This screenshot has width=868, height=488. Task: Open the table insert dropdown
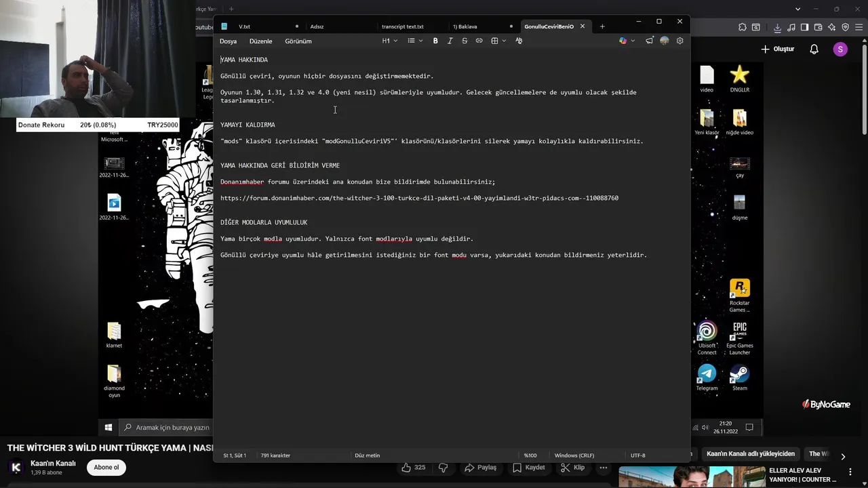(498, 41)
